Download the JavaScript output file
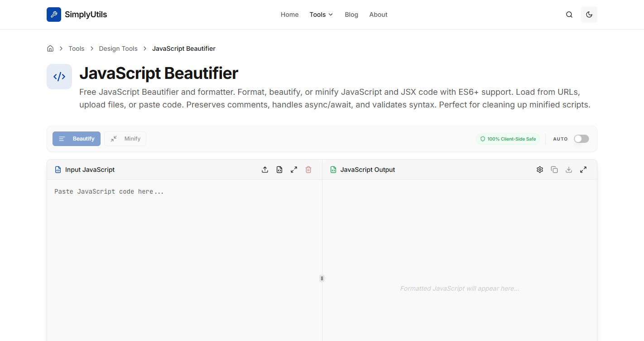 pyautogui.click(x=569, y=170)
